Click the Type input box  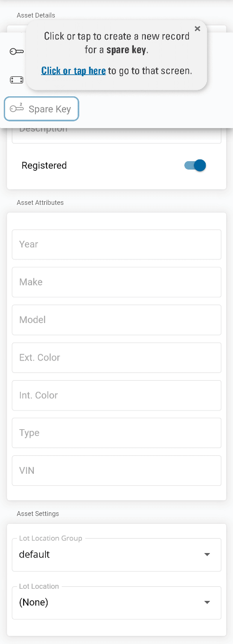click(x=116, y=433)
